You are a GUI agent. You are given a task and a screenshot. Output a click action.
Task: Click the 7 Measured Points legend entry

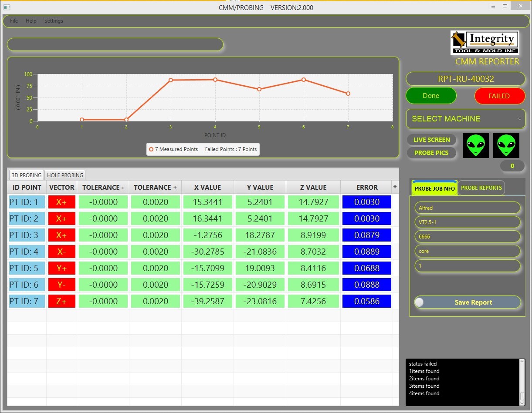tap(173, 149)
